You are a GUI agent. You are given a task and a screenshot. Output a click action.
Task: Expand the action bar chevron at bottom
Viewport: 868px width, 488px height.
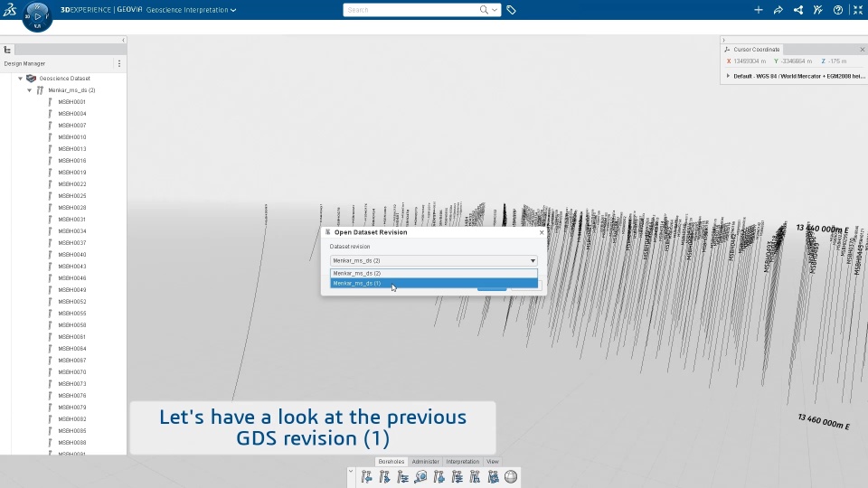[351, 472]
